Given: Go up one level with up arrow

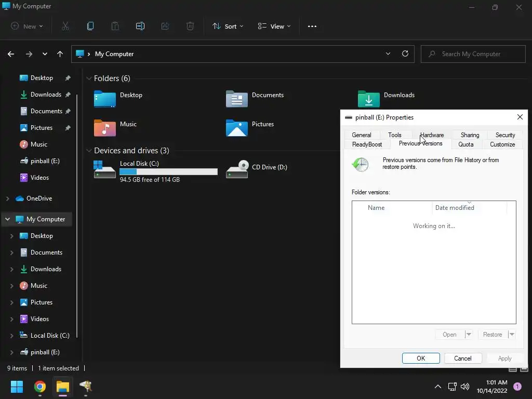Looking at the screenshot, I should 60,54.
